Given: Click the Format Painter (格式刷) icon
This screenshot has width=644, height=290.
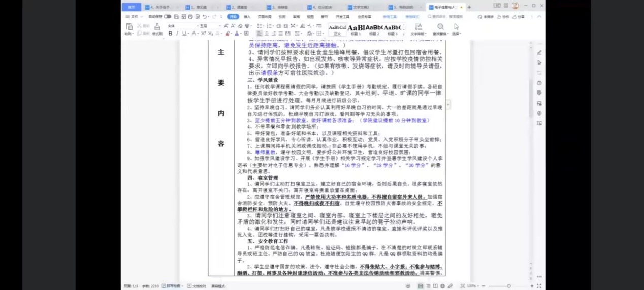Looking at the screenshot, I should point(157,26).
